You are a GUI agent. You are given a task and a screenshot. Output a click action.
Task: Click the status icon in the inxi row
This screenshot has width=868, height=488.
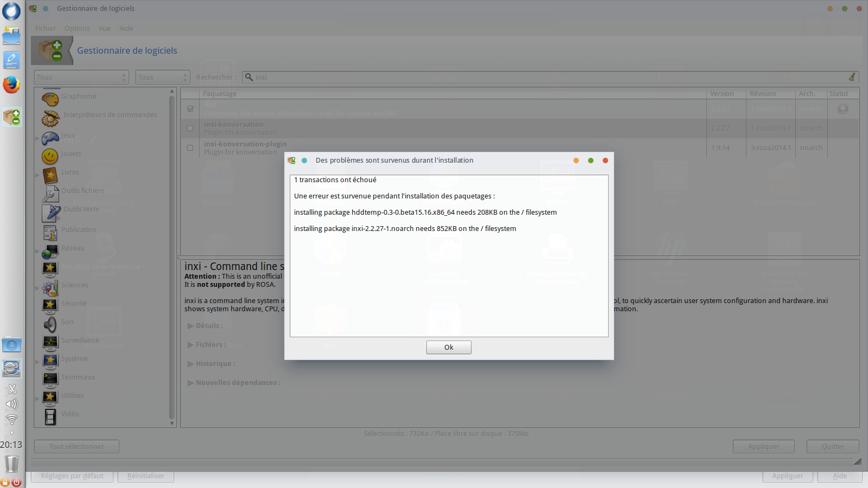(843, 109)
